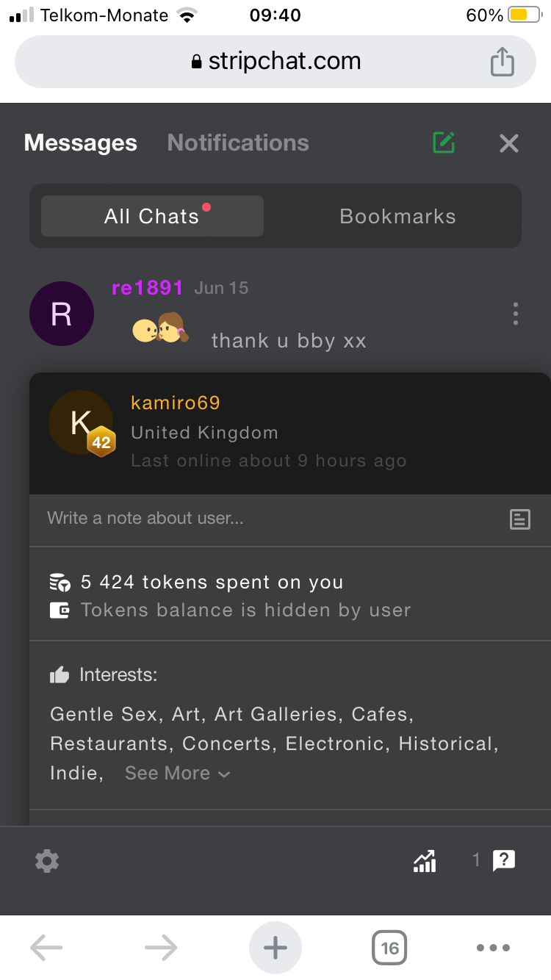
Task: Click kamiro69's avatar with level badge
Action: tap(82, 424)
